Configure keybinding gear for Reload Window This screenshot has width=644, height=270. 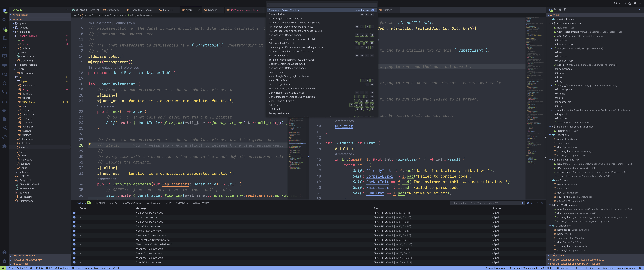(373, 10)
